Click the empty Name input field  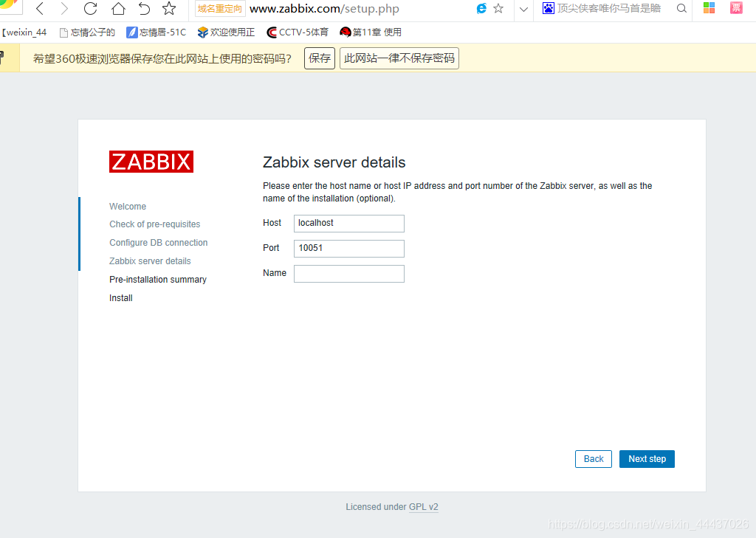click(x=349, y=273)
